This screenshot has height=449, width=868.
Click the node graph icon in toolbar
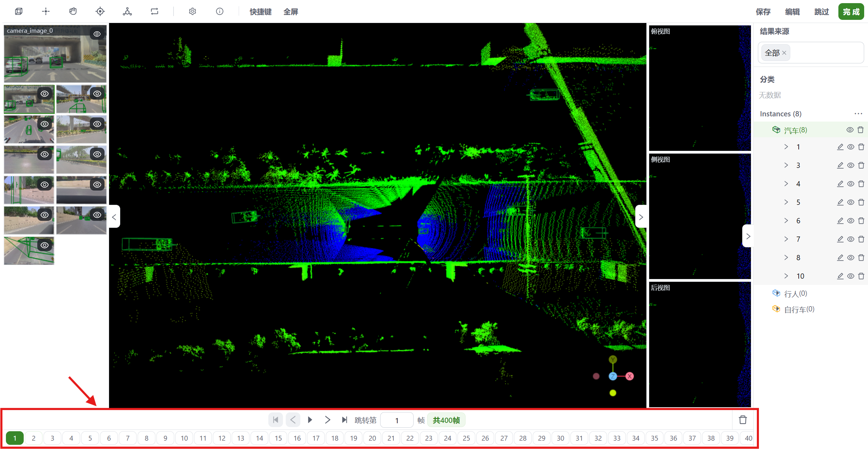click(127, 11)
